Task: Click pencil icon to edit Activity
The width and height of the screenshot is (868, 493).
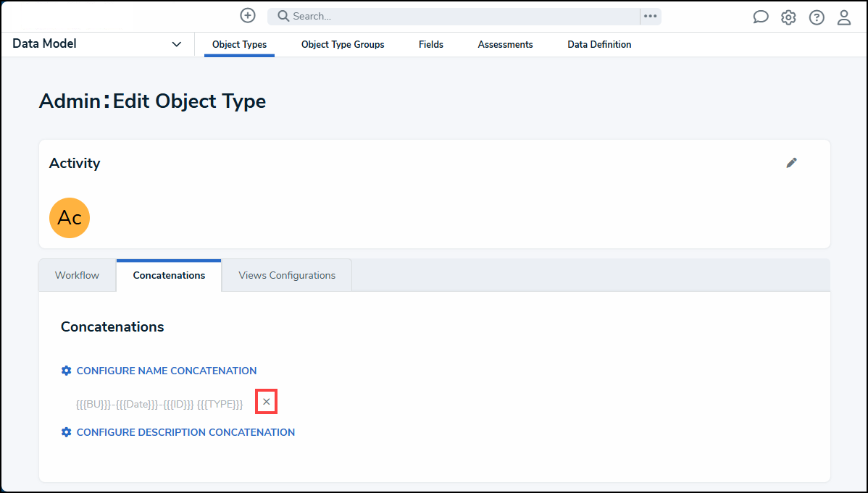Action: point(791,163)
